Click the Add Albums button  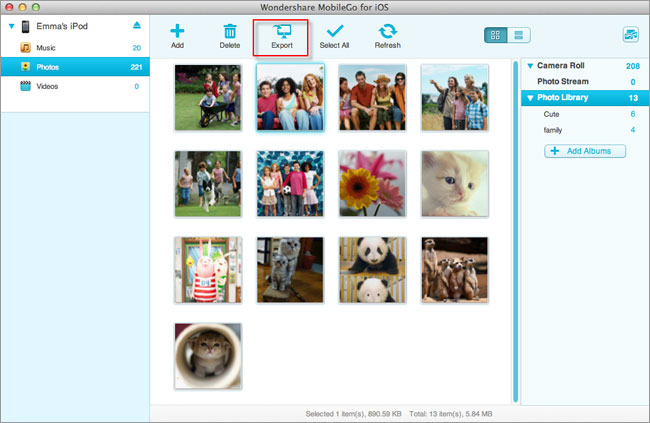(585, 151)
